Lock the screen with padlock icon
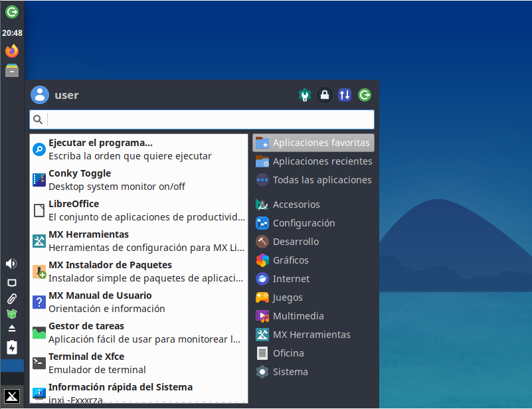532x409 pixels. tap(325, 95)
